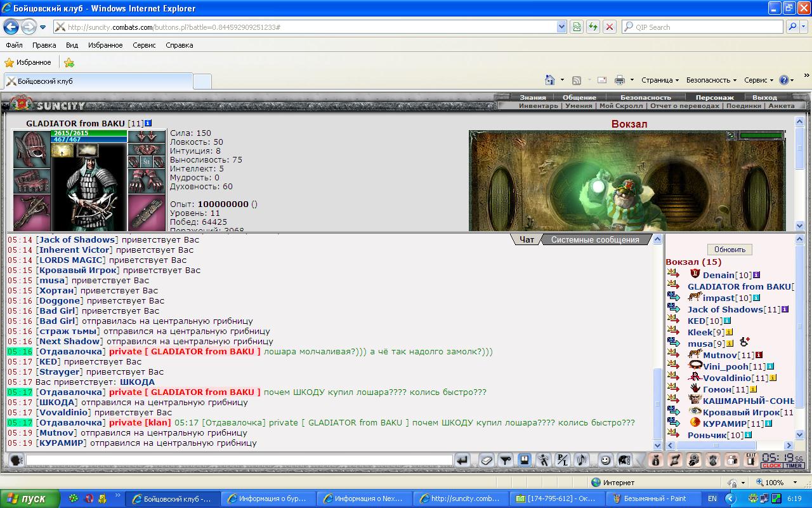Open the Файл menu

click(x=14, y=45)
